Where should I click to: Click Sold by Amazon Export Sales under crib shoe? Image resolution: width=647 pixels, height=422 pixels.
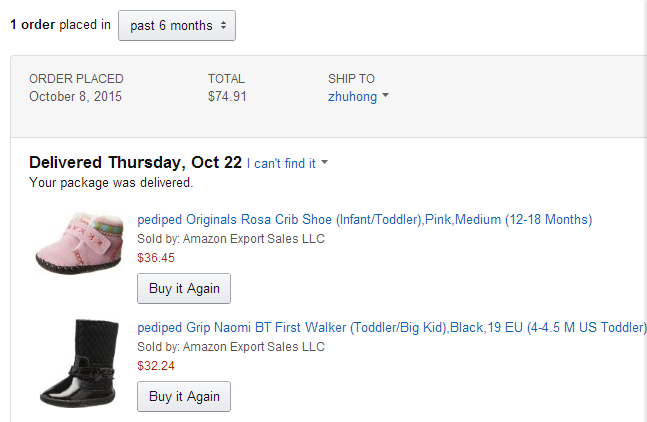(231, 239)
